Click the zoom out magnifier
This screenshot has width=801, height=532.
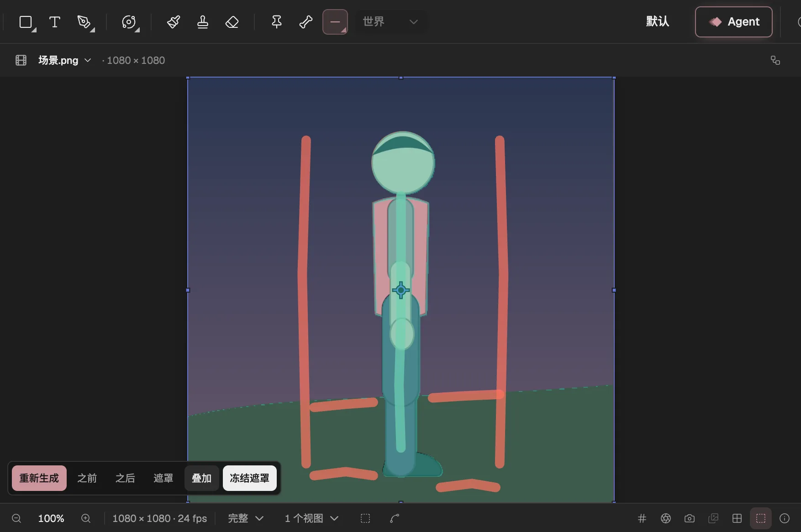pos(16,518)
